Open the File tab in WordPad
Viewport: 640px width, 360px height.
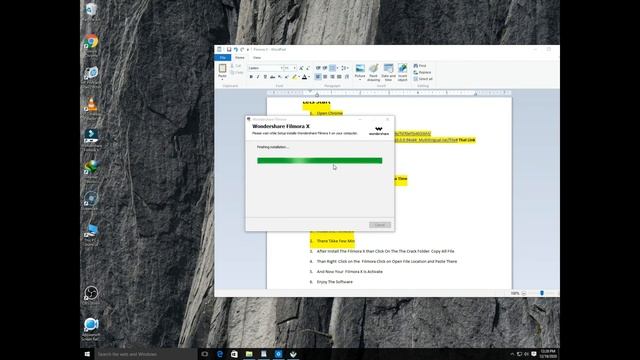[x=222, y=58]
